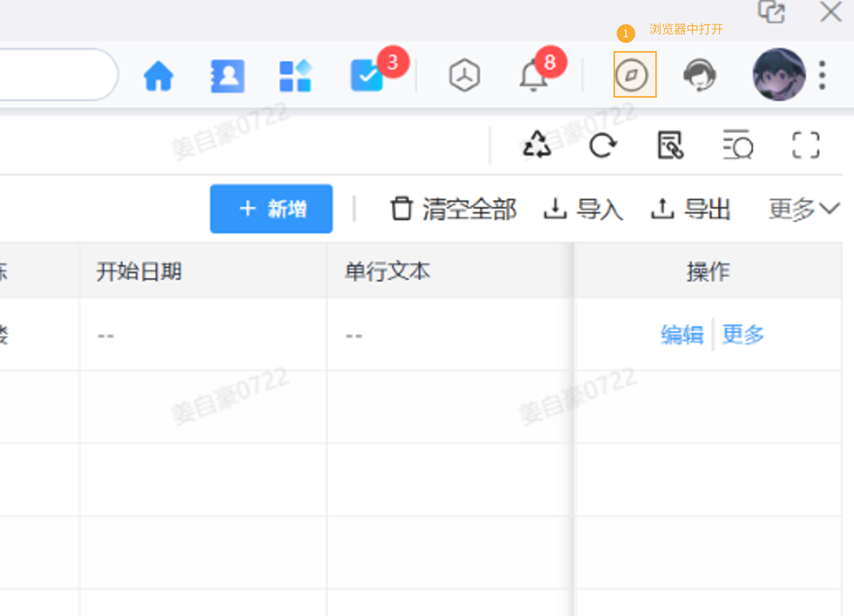Click the 编辑 link in row
The height and width of the screenshot is (616, 854).
(x=682, y=334)
